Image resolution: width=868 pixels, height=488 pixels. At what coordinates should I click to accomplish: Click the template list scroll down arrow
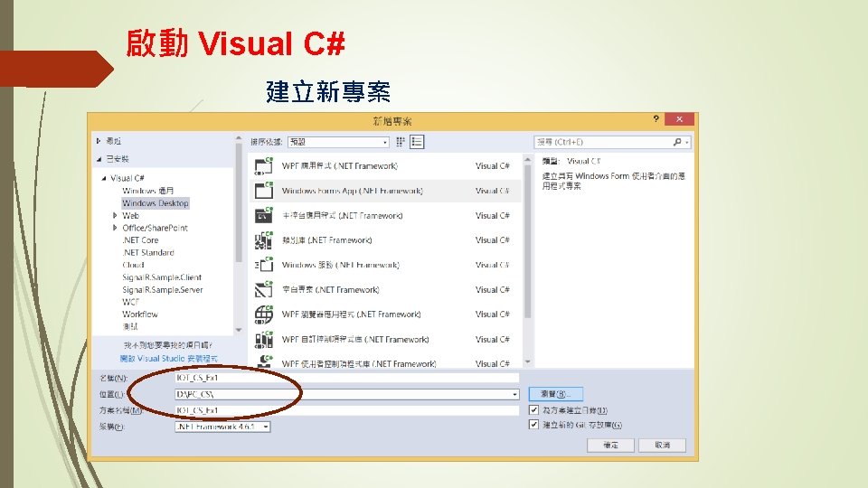[x=527, y=361]
